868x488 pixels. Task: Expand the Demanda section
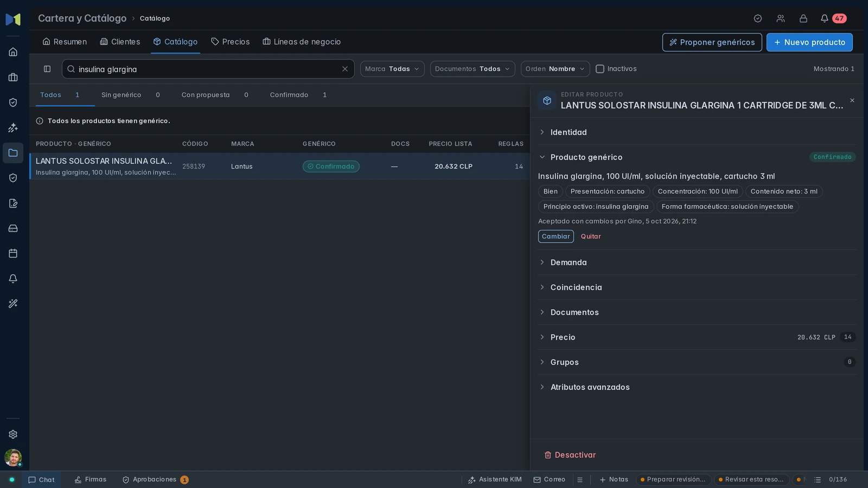click(697, 262)
